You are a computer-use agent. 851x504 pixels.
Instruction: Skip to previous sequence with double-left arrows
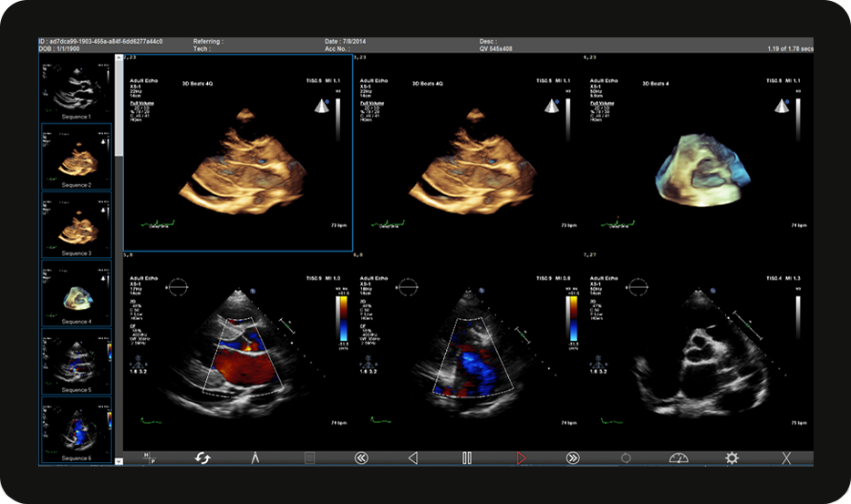(361, 458)
